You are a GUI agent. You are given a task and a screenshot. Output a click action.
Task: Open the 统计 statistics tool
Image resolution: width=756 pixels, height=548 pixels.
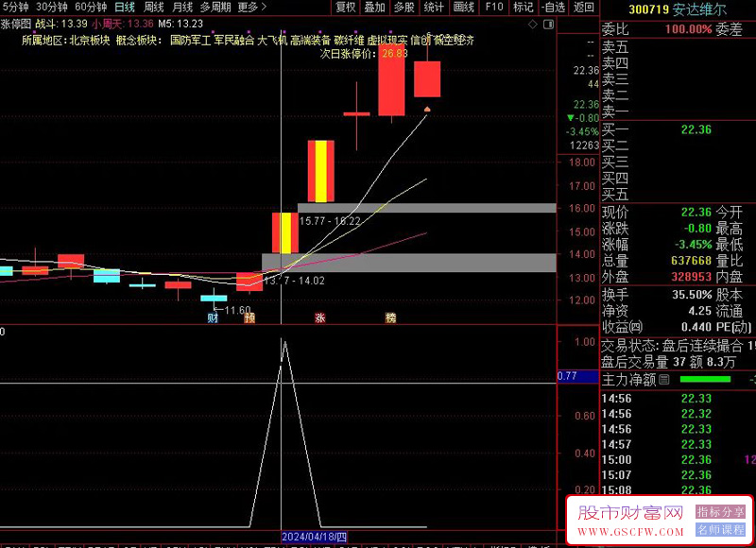(x=434, y=7)
